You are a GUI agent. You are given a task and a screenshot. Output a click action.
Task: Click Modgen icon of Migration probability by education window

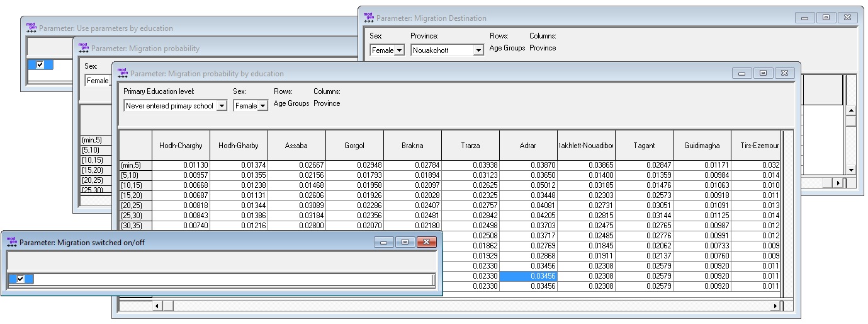click(x=123, y=73)
